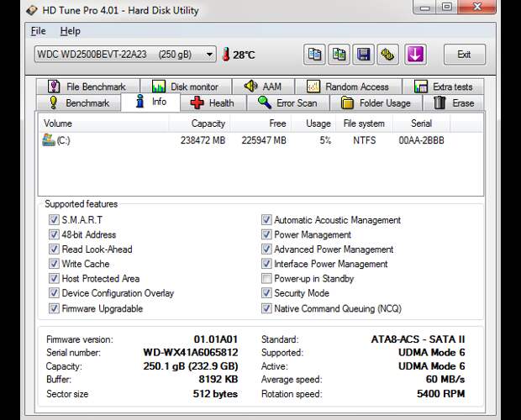Click the Usage column header
Screen dimensions: 521x420
point(313,123)
